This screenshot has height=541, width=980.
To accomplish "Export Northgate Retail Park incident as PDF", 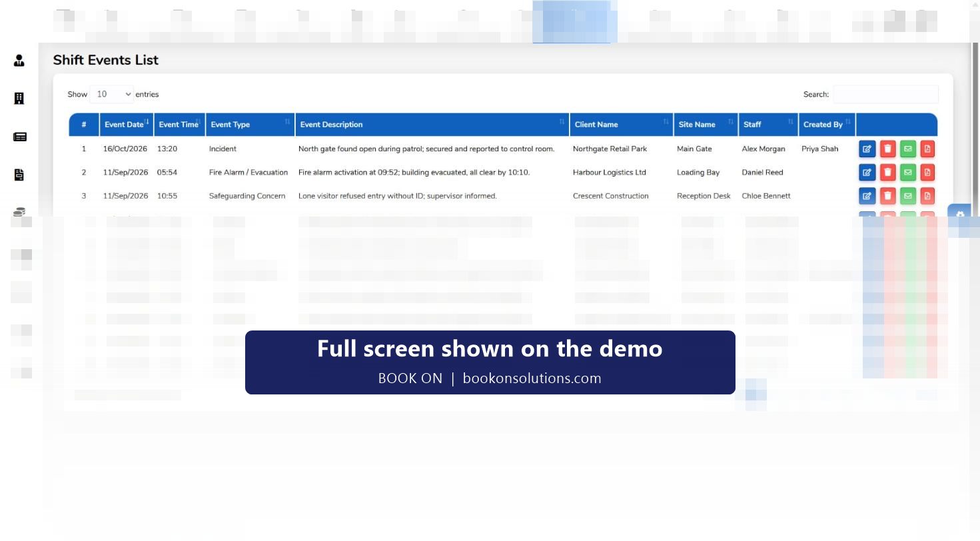I will pos(927,149).
